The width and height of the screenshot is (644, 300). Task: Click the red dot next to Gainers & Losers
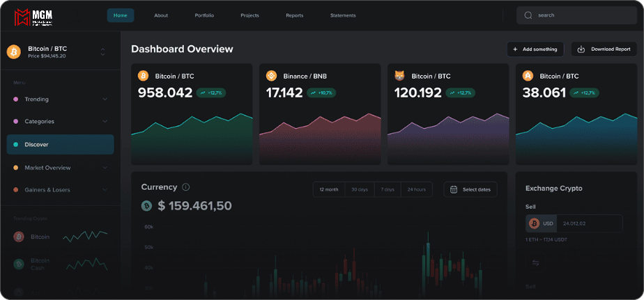click(x=15, y=190)
